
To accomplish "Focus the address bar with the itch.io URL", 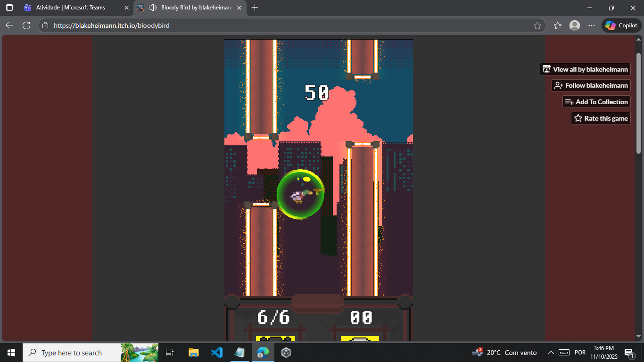I will point(292,25).
